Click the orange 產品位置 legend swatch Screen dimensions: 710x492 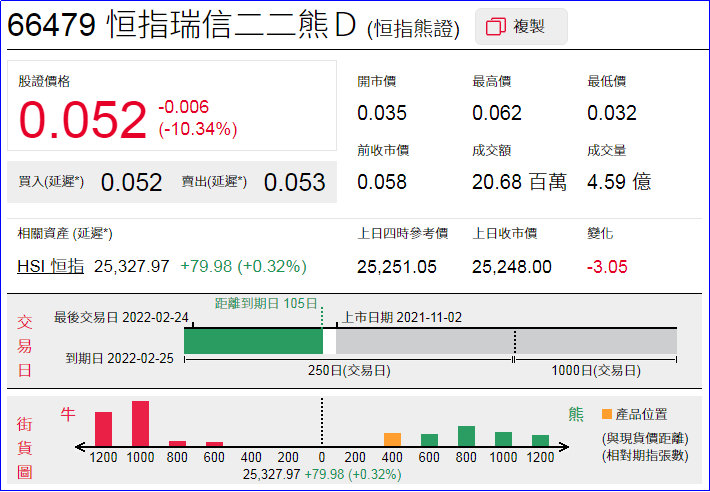(x=607, y=414)
